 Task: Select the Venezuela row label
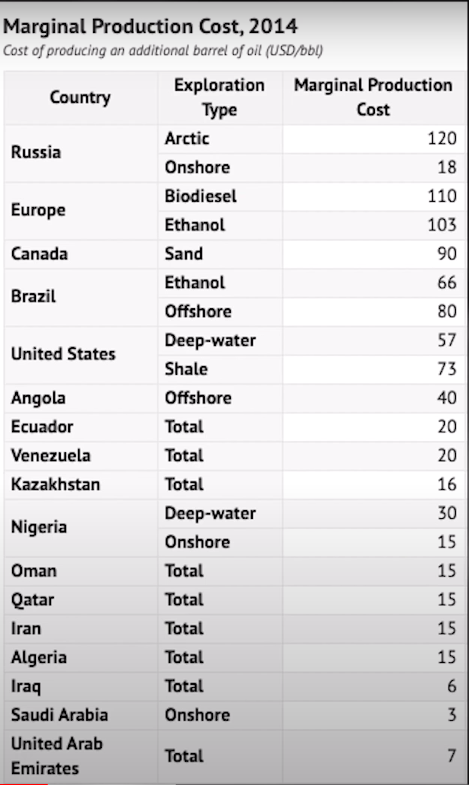point(81,456)
